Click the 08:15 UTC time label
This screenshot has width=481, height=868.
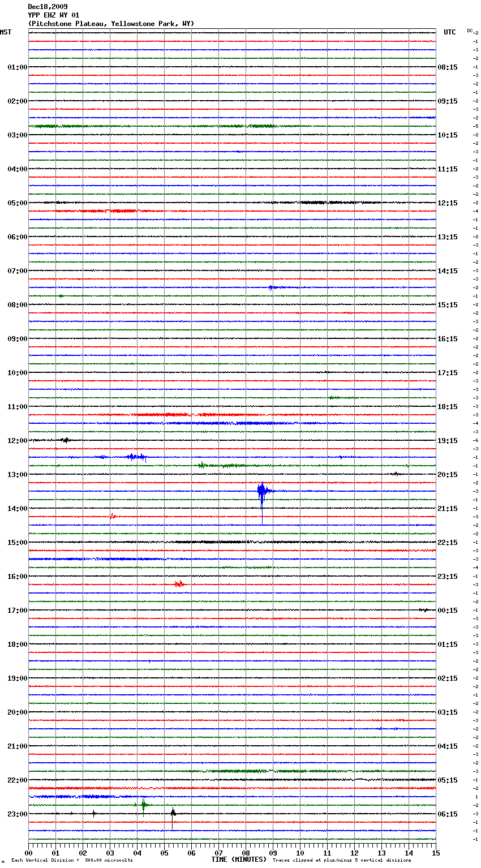tap(448, 67)
